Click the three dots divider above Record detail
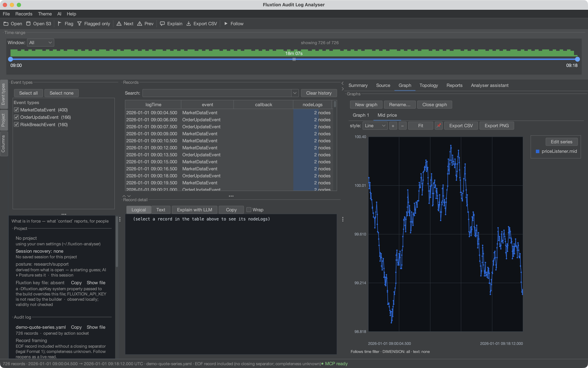 231,196
